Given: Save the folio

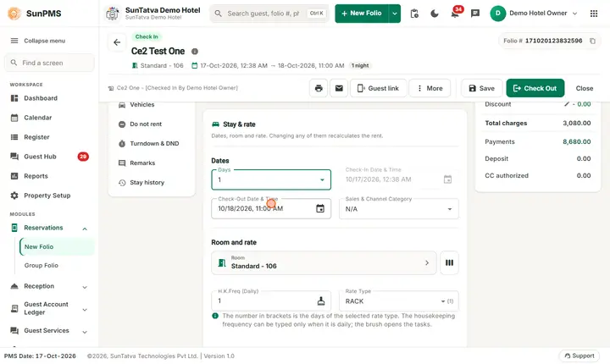Looking at the screenshot, I should click(481, 88).
